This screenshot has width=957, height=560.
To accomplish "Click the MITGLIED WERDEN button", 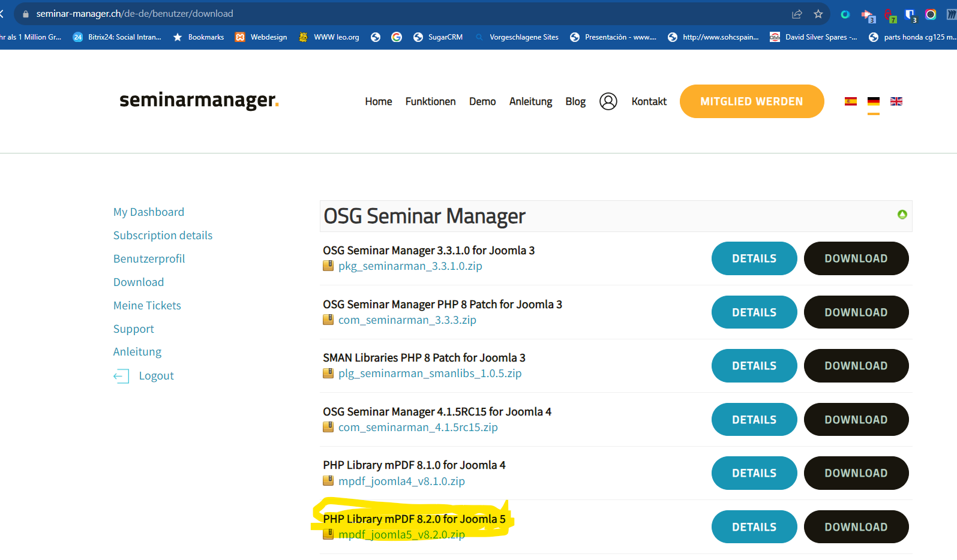I will click(752, 101).
